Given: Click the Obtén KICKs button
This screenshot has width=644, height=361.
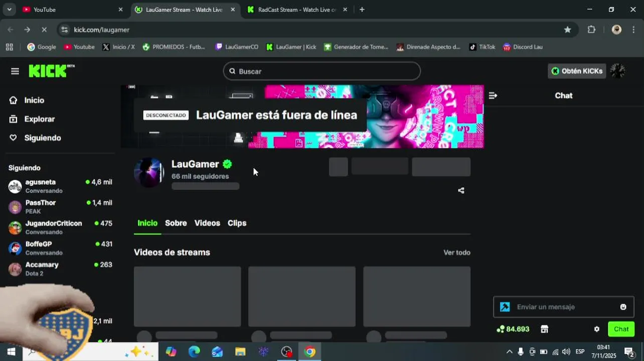Looking at the screenshot, I should [x=577, y=71].
